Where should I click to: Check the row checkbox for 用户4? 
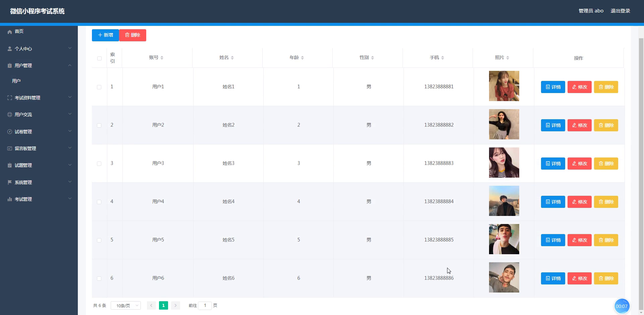point(99,202)
